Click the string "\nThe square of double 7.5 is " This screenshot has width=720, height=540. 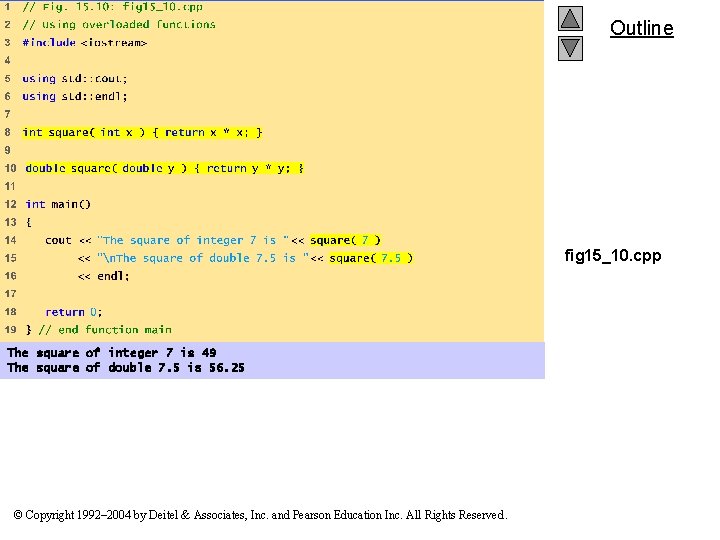click(203, 258)
